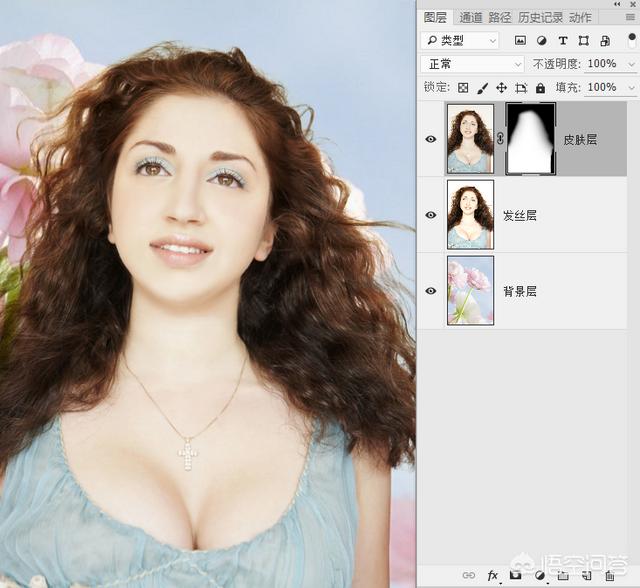Open the fx layer style menu
The image size is (640, 588).
coord(492,576)
